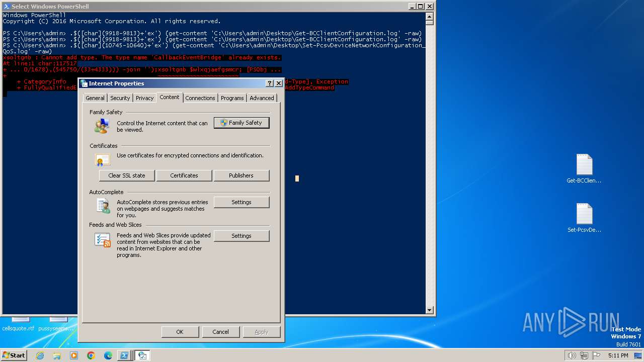Switch to the General tab

95,98
